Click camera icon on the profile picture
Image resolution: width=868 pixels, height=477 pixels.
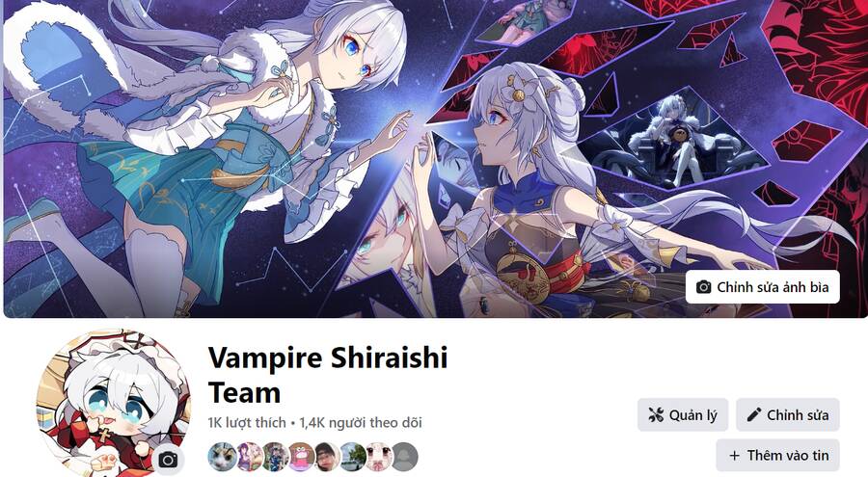tap(168, 460)
